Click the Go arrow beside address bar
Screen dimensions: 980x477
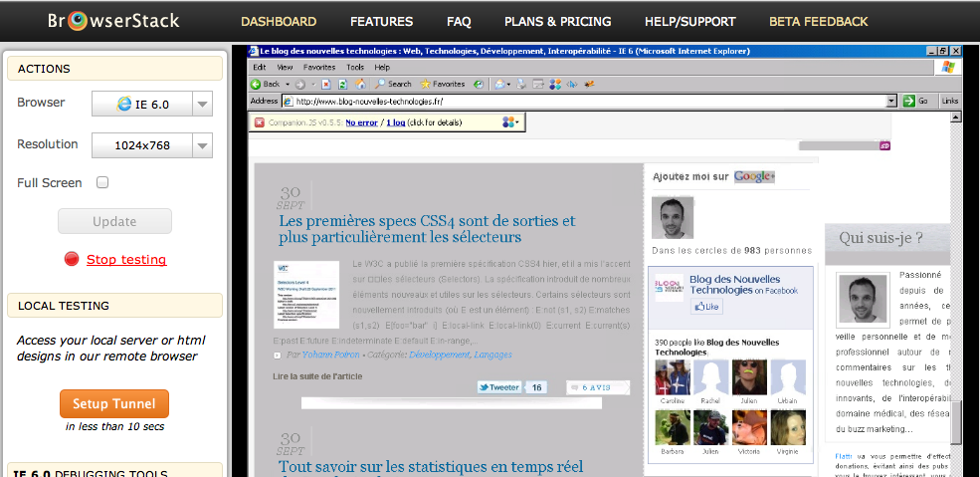[x=908, y=101]
